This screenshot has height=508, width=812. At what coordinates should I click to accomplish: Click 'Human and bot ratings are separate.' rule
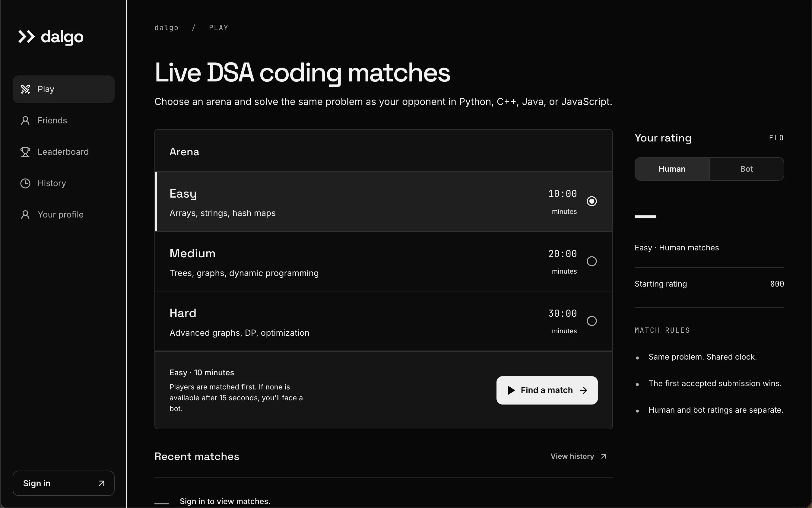716,410
